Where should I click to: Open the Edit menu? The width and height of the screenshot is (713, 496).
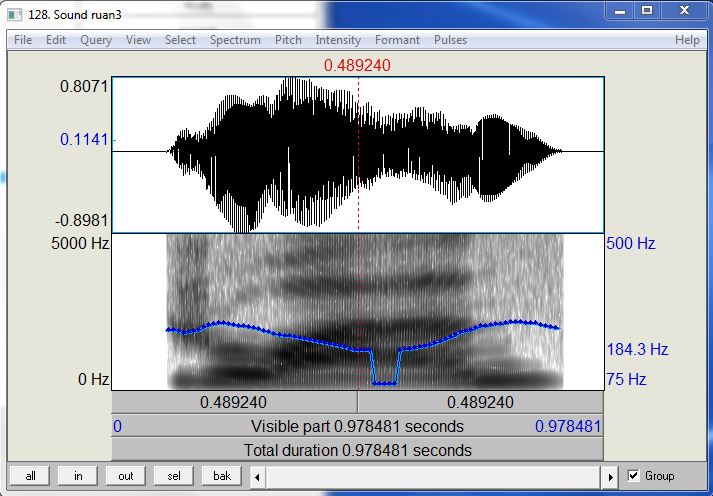(56, 40)
